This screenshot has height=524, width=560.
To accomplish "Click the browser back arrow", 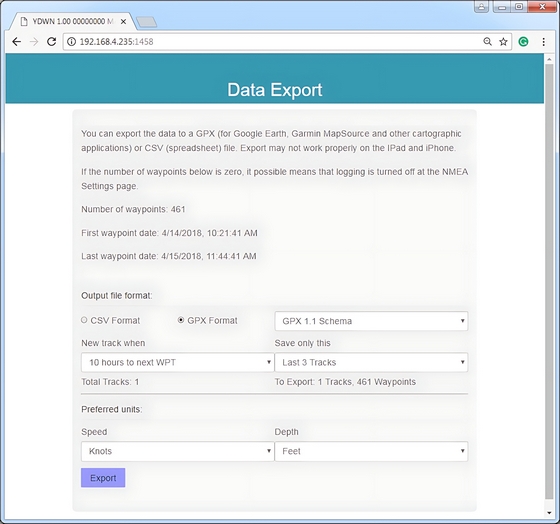I will coord(16,42).
